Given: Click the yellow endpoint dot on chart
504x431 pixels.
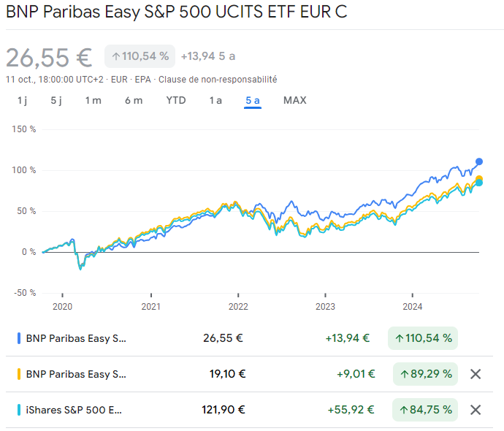Looking at the screenshot, I should [479, 179].
